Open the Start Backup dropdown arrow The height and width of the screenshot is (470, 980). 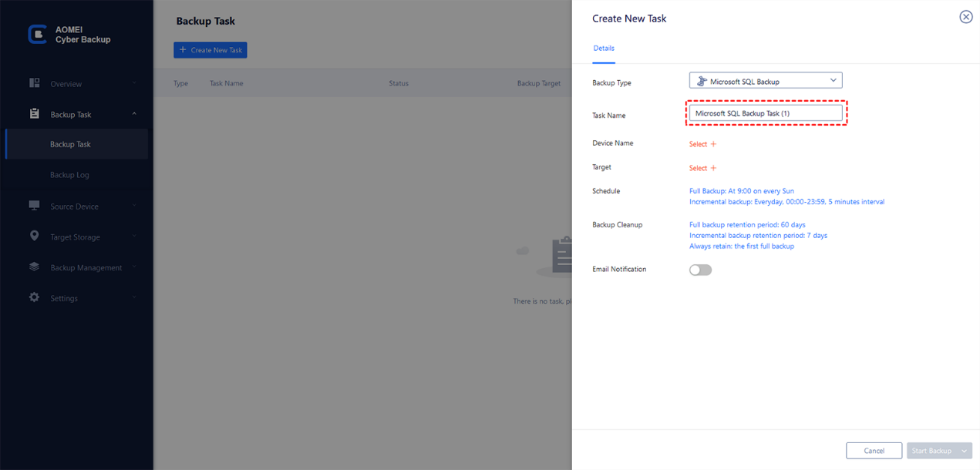pos(964,451)
